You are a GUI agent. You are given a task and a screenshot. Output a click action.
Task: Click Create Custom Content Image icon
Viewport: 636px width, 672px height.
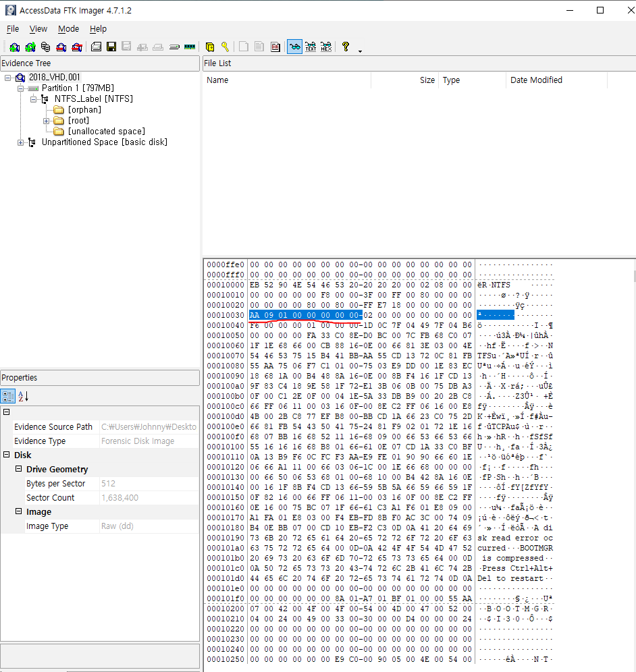(158, 47)
